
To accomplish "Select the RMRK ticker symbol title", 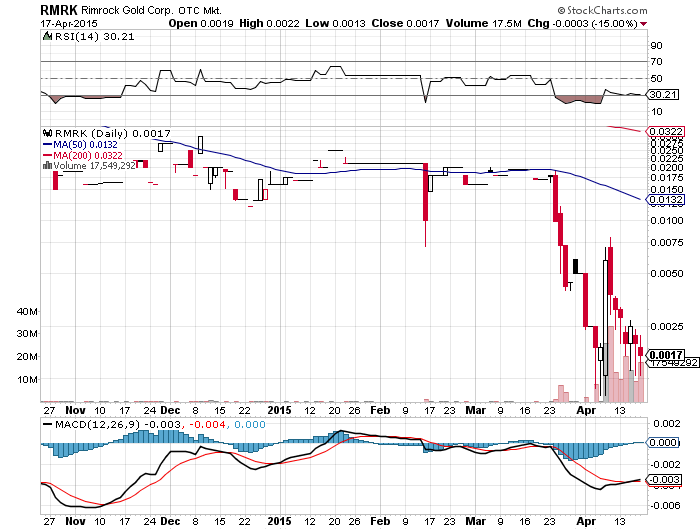I will (x=59, y=10).
